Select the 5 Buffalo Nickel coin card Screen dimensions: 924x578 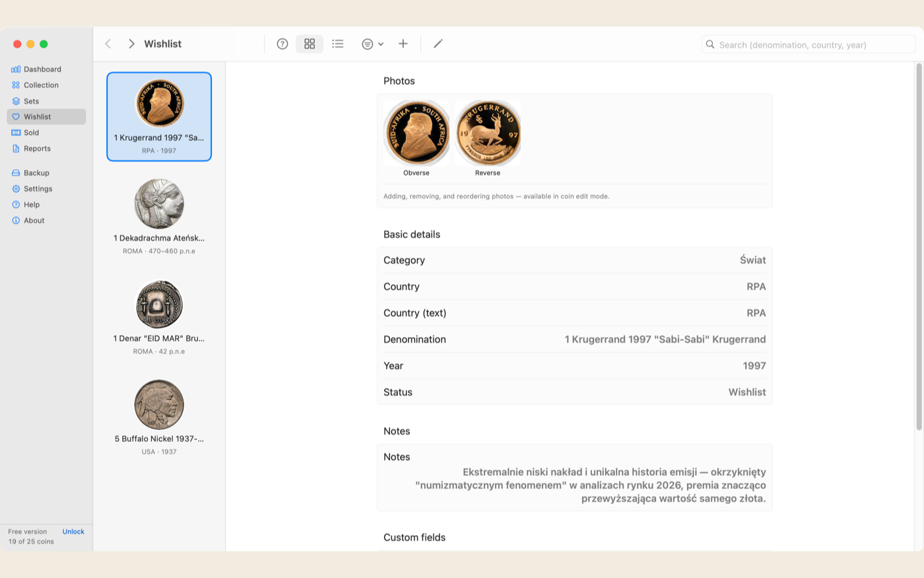(x=159, y=417)
